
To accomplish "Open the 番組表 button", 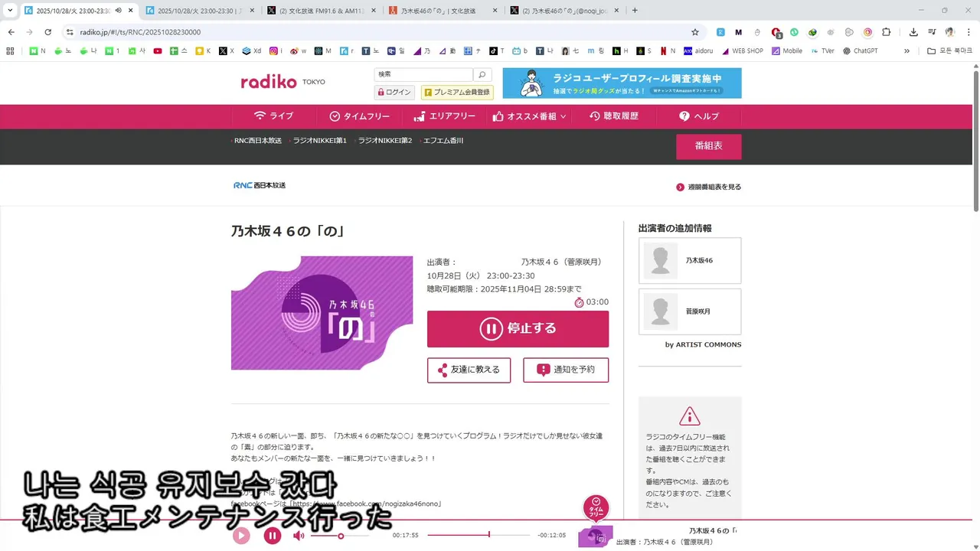I will [708, 146].
